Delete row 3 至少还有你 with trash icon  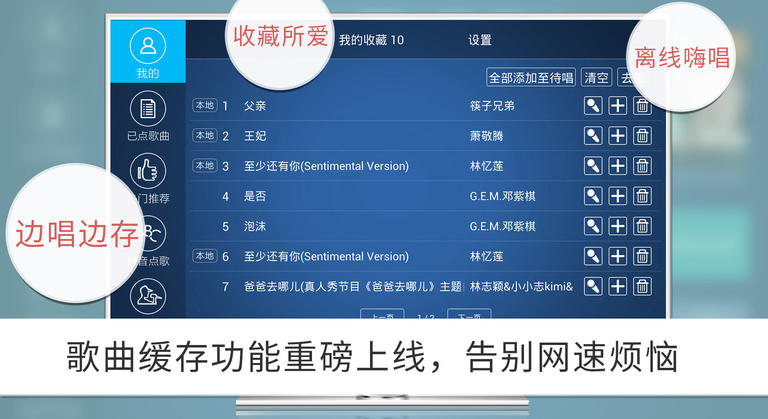point(642,166)
